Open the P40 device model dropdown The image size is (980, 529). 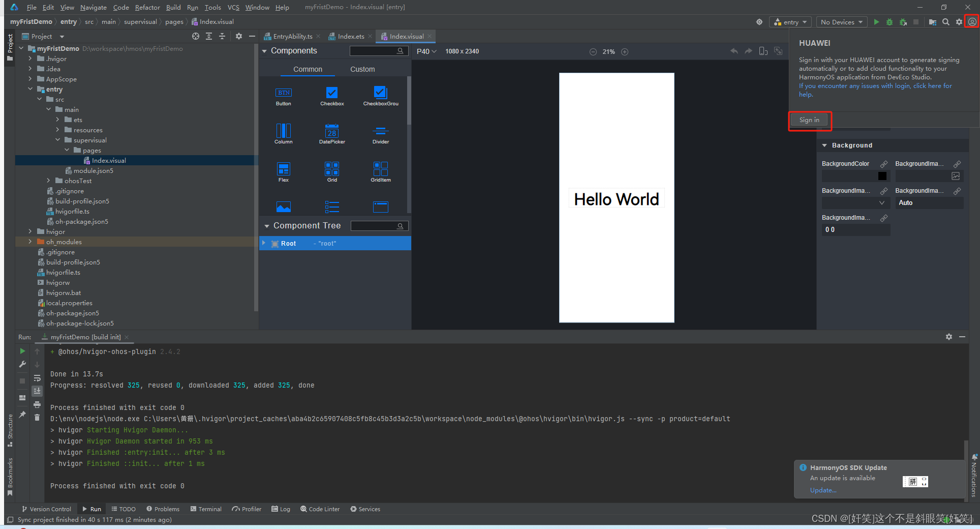click(426, 51)
